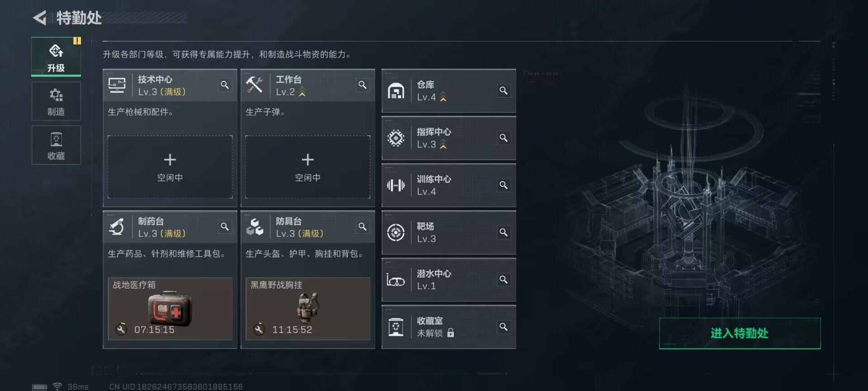
Task: Open the magnifier for 技术中心
Action: pyautogui.click(x=225, y=85)
